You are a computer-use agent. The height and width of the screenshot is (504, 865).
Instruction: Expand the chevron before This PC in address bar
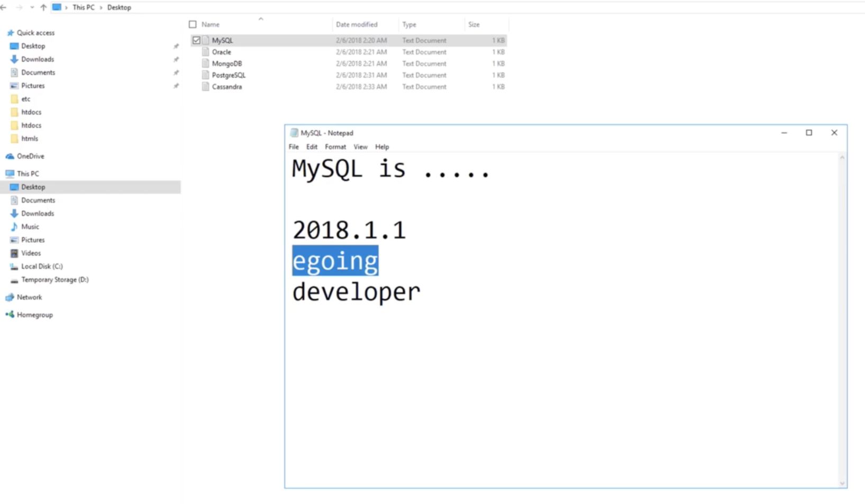tap(66, 7)
